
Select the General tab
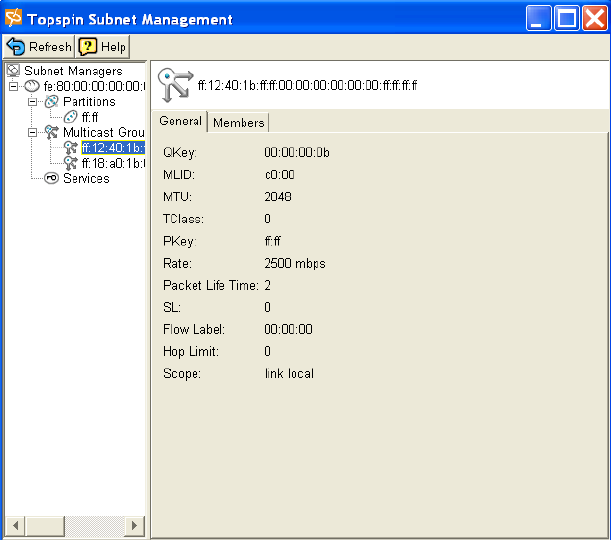point(181,122)
